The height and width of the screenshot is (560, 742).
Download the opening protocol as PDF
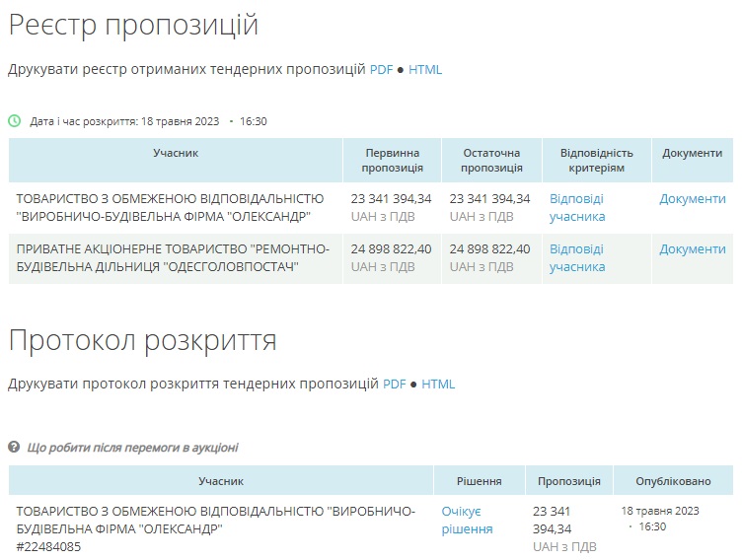click(394, 384)
